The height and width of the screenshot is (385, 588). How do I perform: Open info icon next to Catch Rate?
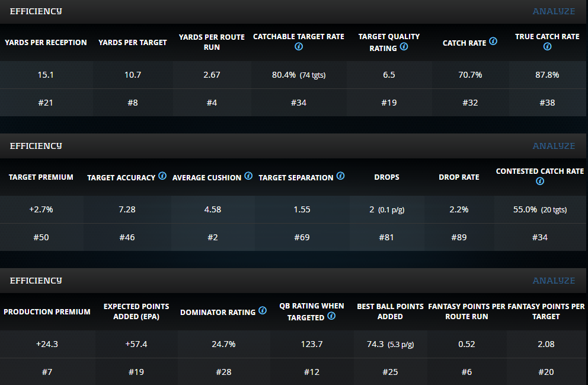(x=493, y=42)
